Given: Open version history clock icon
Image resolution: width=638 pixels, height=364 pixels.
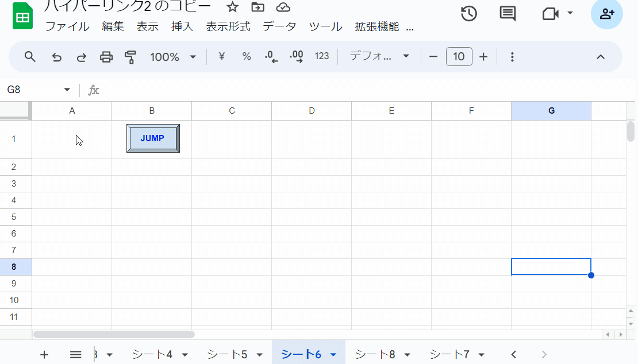Looking at the screenshot, I should (x=469, y=14).
